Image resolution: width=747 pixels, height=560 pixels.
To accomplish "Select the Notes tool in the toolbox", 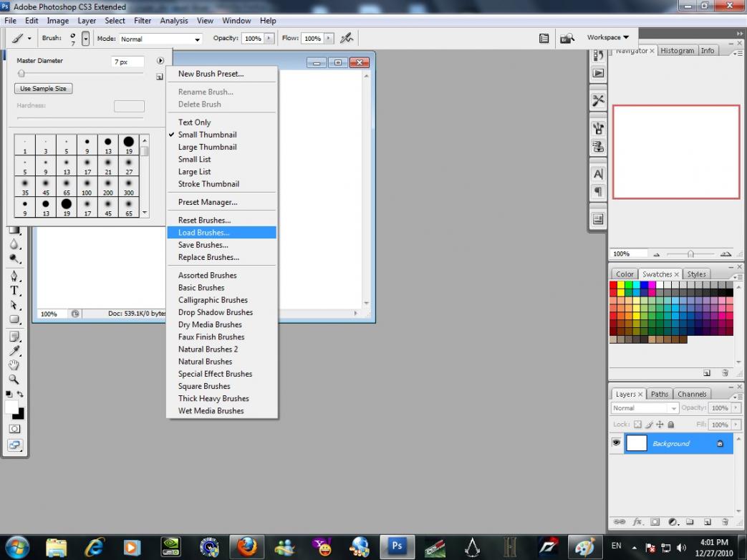I will tap(14, 337).
